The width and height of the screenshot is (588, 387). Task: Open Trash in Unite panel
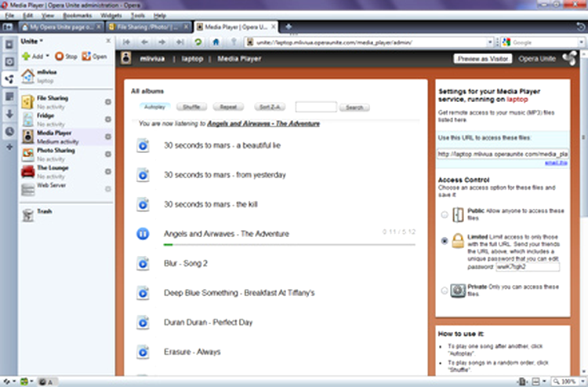[37, 215]
